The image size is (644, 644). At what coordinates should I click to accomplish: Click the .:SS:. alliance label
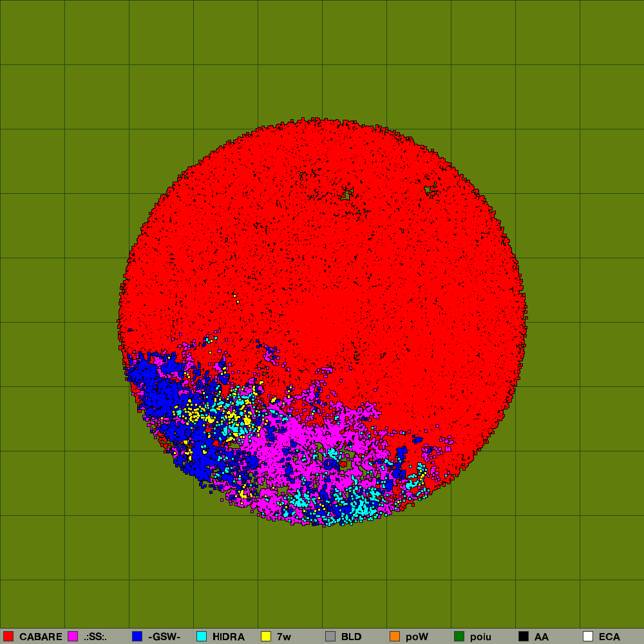tap(95, 637)
